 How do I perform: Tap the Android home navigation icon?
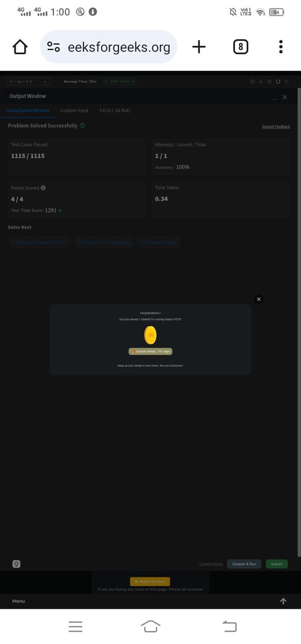pos(150,626)
